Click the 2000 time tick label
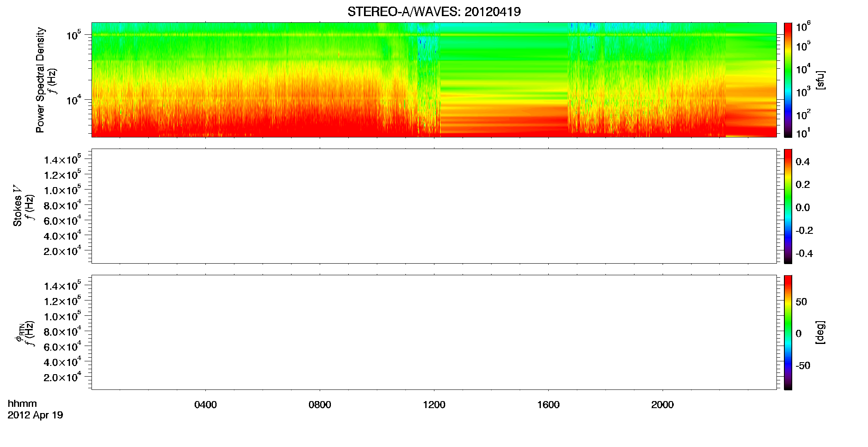Screen dimensions: 868x447 tap(663, 405)
